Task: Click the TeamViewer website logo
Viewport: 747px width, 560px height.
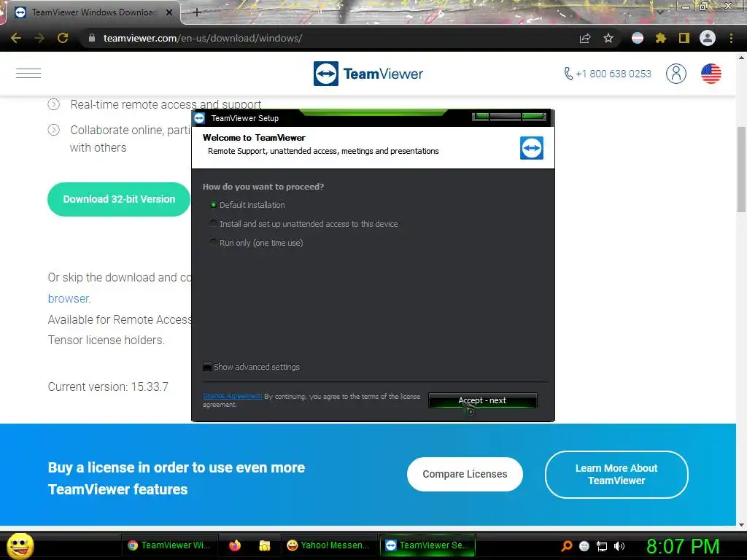Action: 368,74
